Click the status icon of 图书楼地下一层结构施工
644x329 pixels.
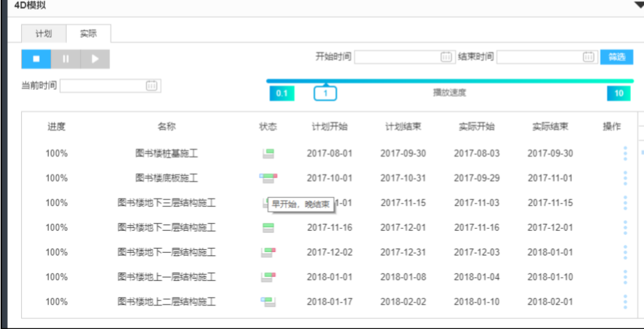[268, 252]
